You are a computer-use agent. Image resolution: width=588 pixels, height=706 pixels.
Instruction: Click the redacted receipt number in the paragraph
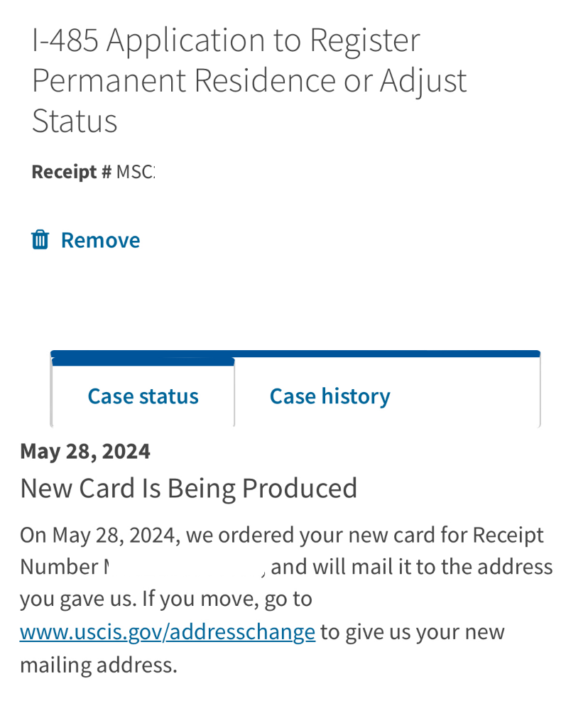tap(185, 567)
